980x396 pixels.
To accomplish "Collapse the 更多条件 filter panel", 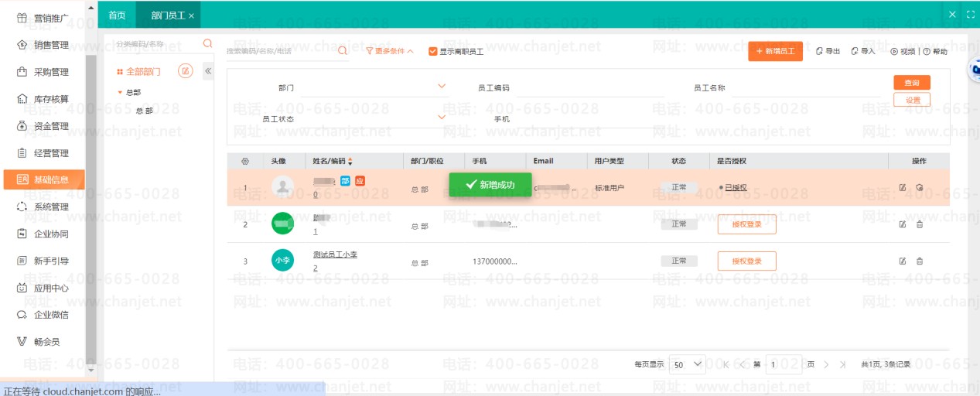I will [x=390, y=51].
